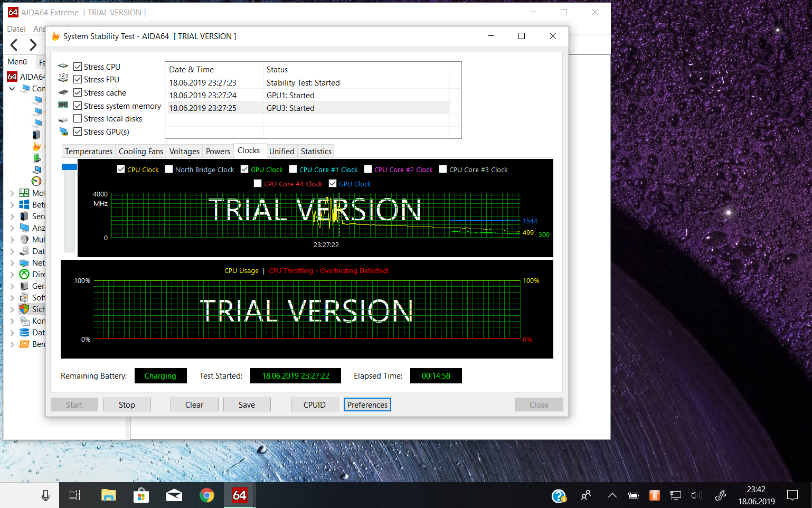
Task: Click AIDA64 back navigation arrow
Action: pyautogui.click(x=14, y=45)
